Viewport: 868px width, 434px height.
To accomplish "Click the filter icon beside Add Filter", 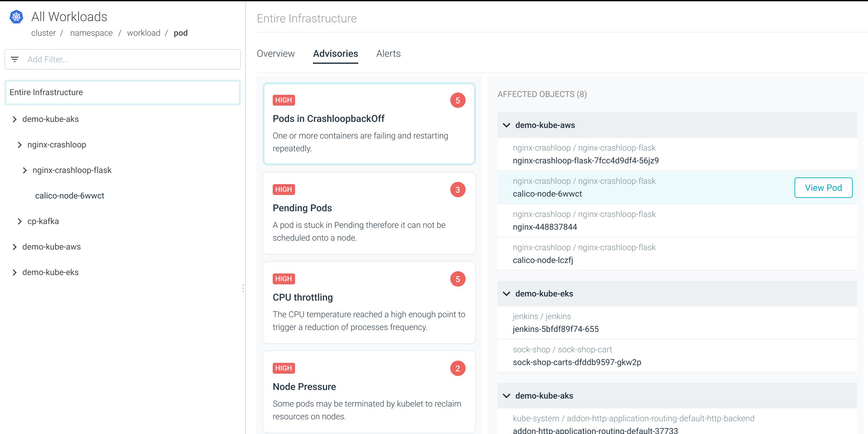I will tap(15, 59).
